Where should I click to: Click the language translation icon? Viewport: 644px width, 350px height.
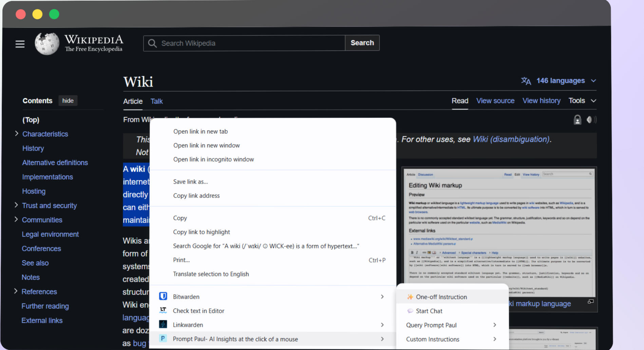pyautogui.click(x=526, y=81)
